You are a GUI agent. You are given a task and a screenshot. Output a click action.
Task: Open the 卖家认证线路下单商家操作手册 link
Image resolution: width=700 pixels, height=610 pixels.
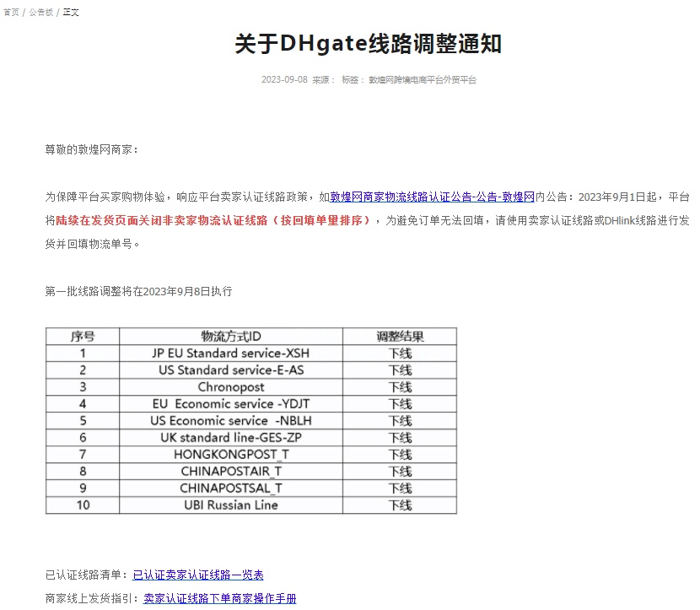click(219, 598)
